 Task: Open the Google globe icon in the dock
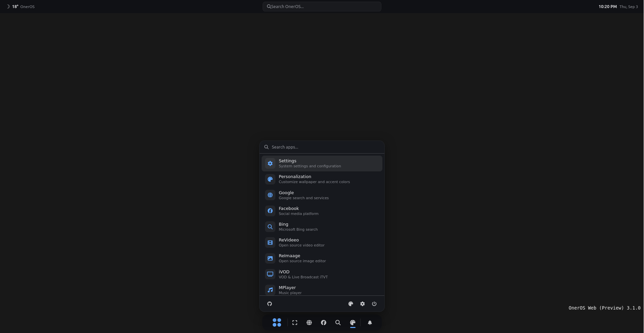point(309,323)
